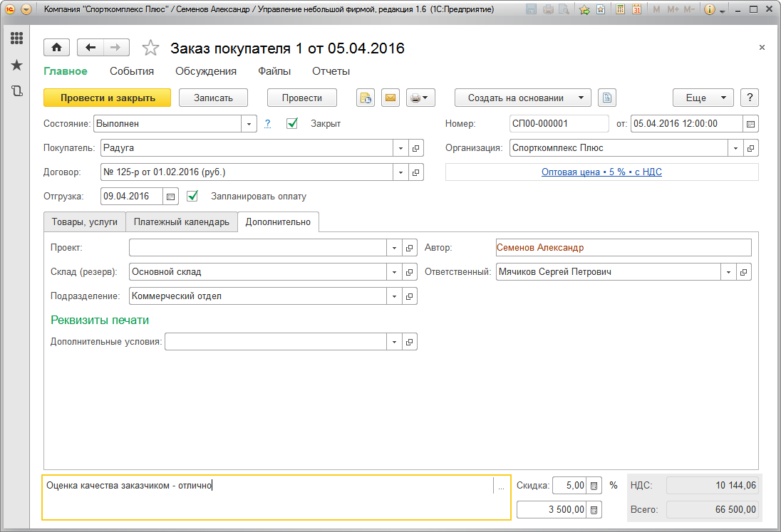Click into the Номер input field
Viewport: 781px width, 532px height.
pos(559,124)
